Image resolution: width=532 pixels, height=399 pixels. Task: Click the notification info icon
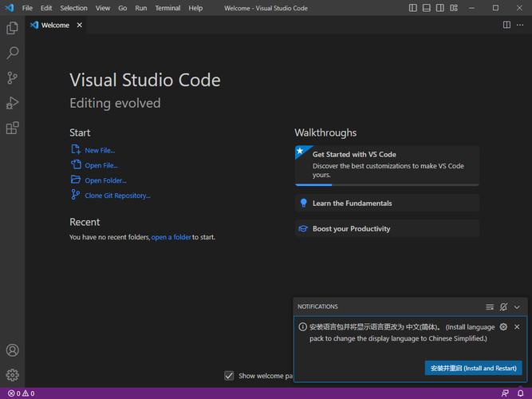[302, 326]
